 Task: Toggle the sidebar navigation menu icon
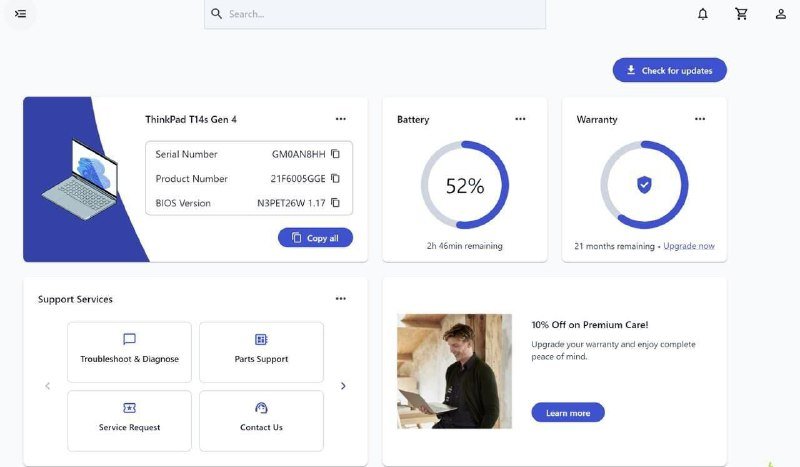click(x=20, y=14)
